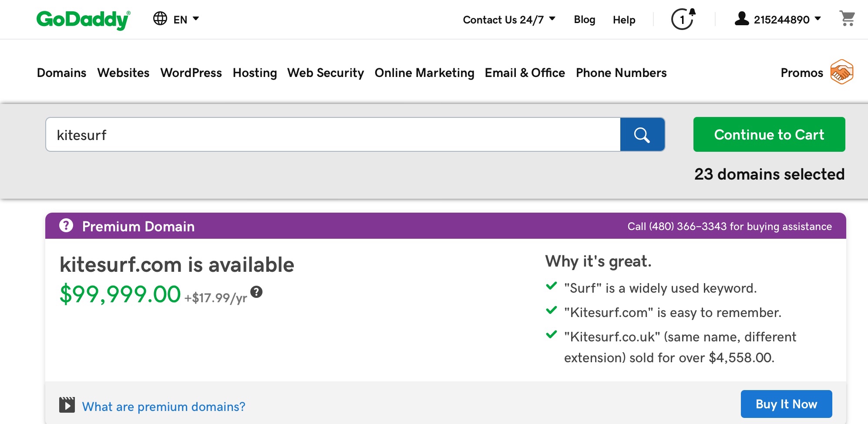This screenshot has width=868, height=424.
Task: Click Continue to Cart button
Action: [769, 134]
